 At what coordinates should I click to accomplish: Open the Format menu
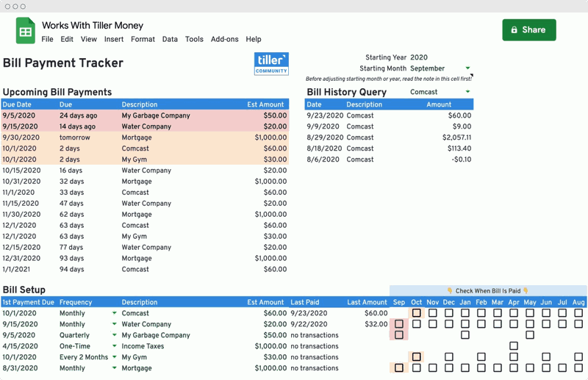[x=143, y=39]
